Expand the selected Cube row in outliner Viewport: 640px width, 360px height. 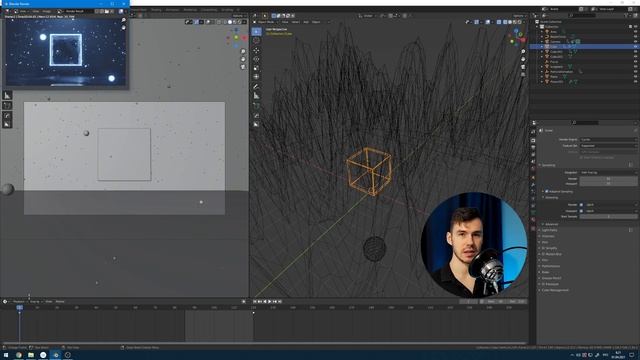point(542,47)
